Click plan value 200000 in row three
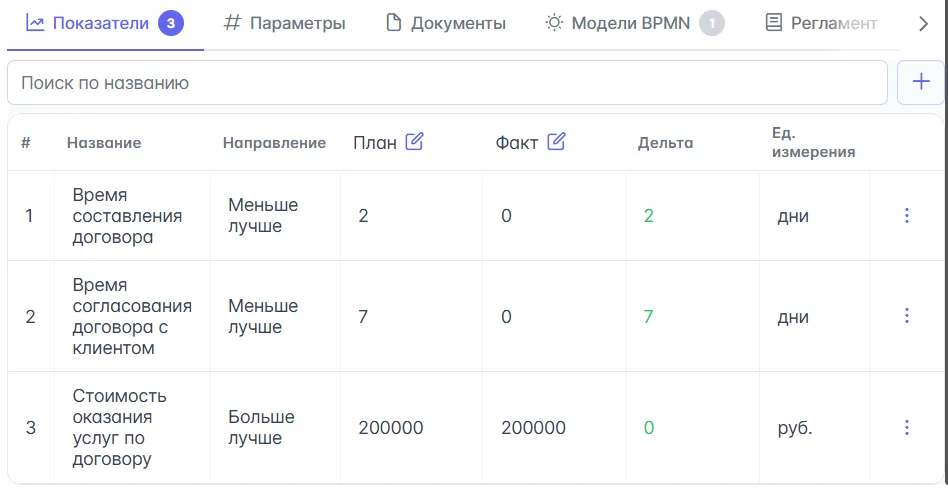 pyautogui.click(x=391, y=428)
